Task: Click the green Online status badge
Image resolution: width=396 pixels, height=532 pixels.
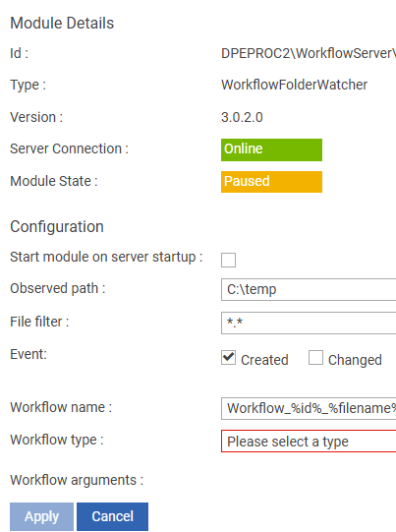Action: coord(271,149)
